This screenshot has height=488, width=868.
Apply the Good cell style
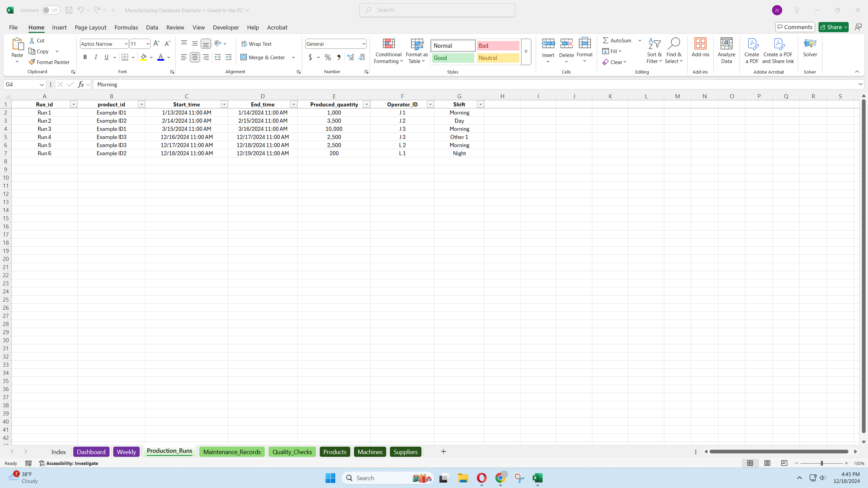[x=453, y=58]
